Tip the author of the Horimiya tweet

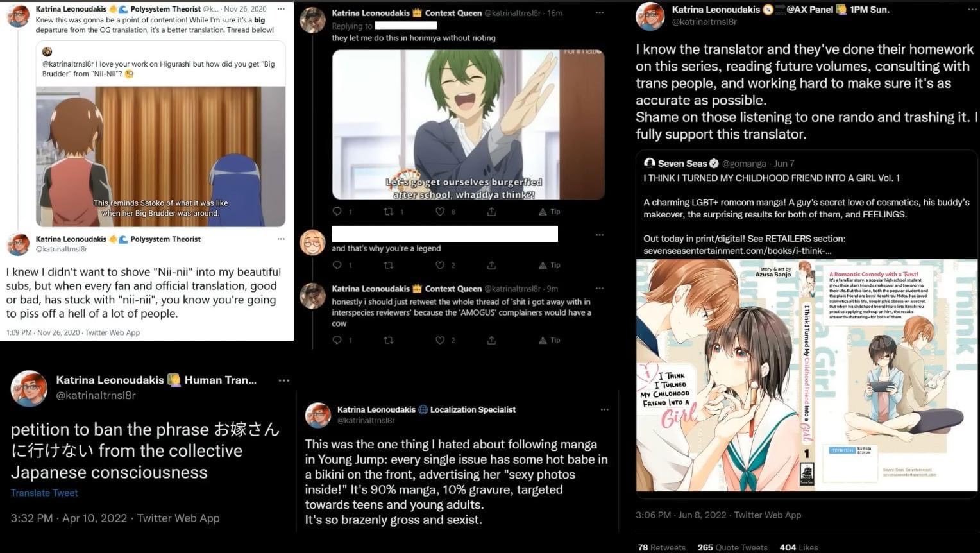pos(550,212)
